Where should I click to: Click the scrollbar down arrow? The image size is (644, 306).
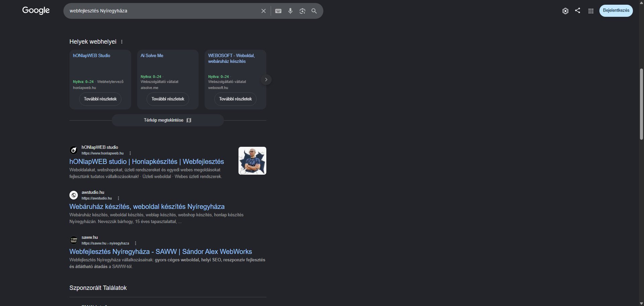(641, 303)
